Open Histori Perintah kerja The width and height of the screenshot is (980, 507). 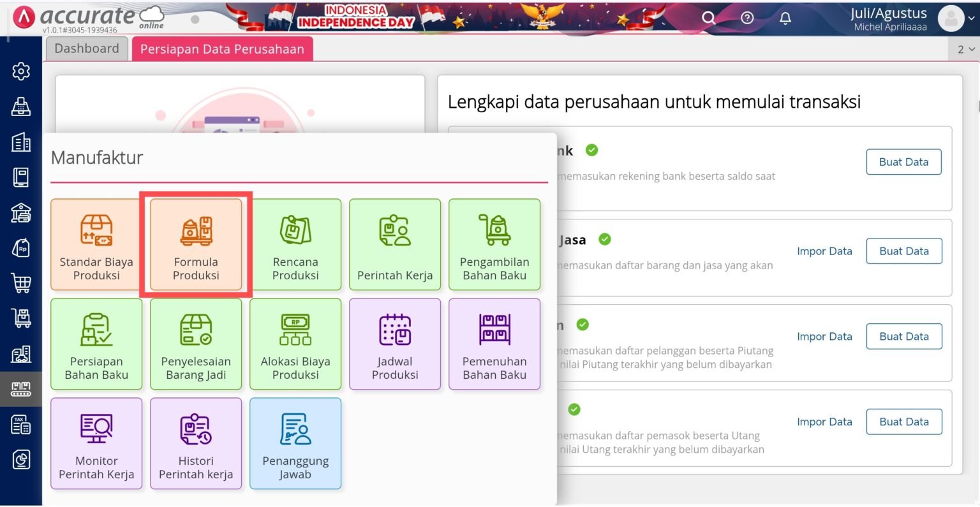click(x=195, y=443)
